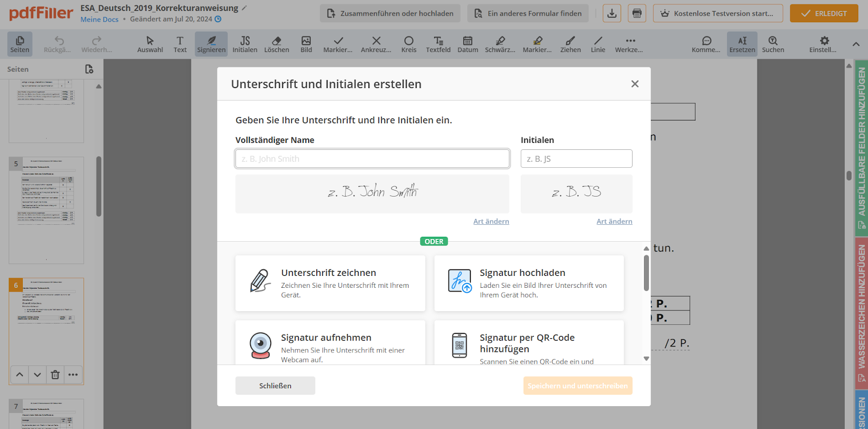Viewport: 868px width, 429px height.
Task: Choose Signatur per QR-Code hinzufügen
Action: tap(529, 343)
